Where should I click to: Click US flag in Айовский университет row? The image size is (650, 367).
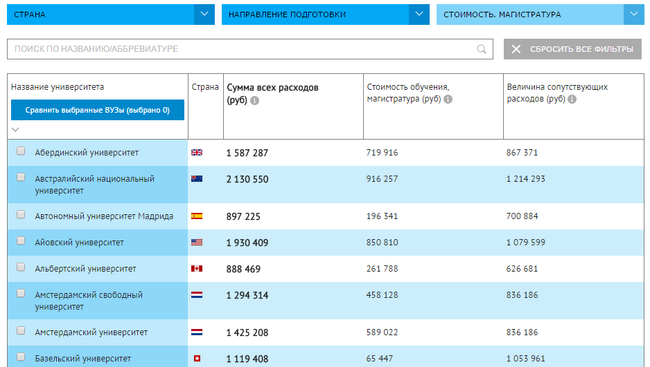pyautogui.click(x=196, y=242)
